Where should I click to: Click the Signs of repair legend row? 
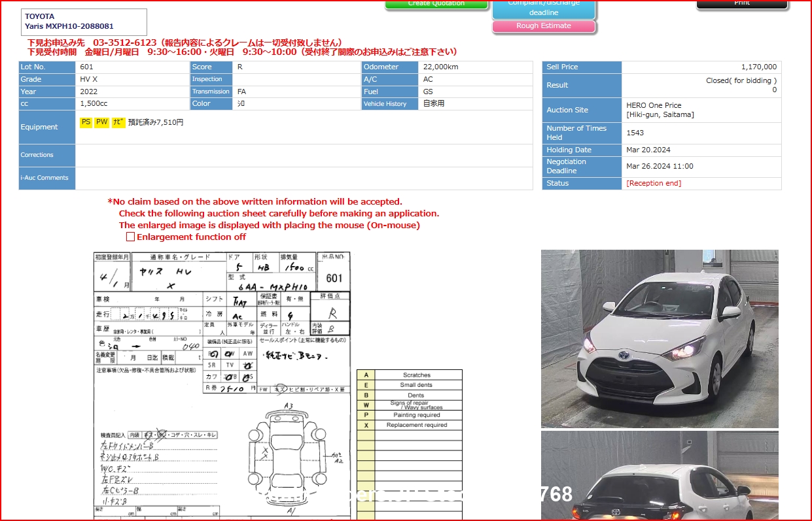coord(410,405)
